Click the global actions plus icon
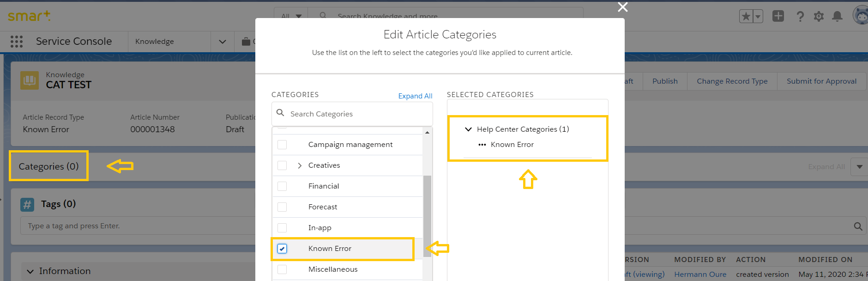 778,16
